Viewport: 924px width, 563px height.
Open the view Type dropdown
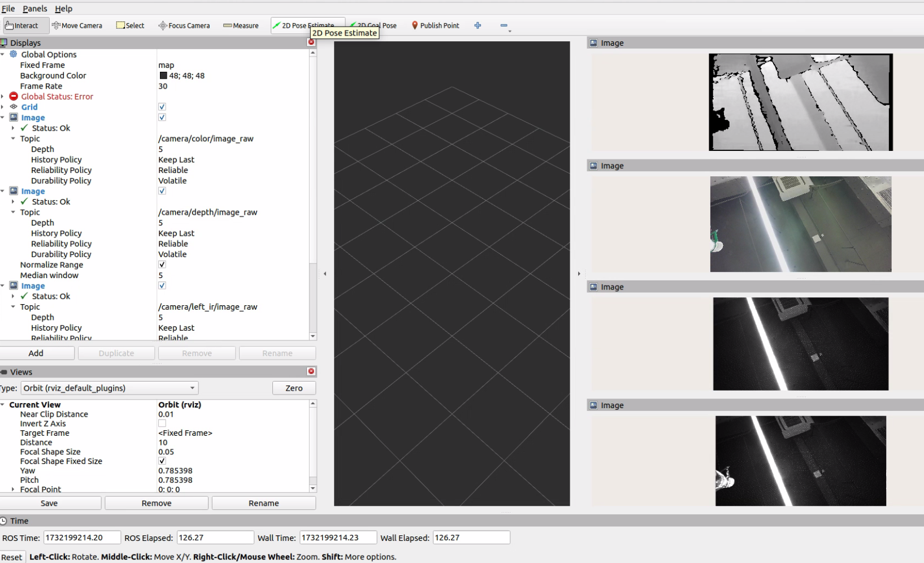110,388
